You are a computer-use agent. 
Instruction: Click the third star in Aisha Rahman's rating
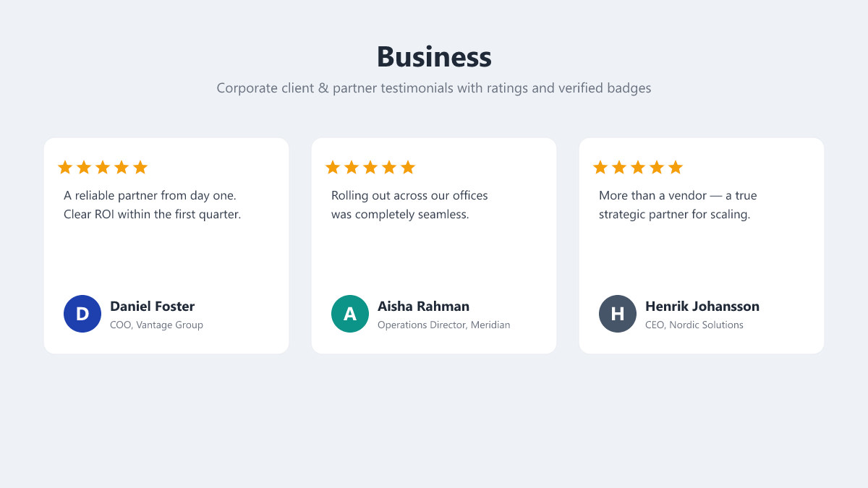click(x=370, y=168)
